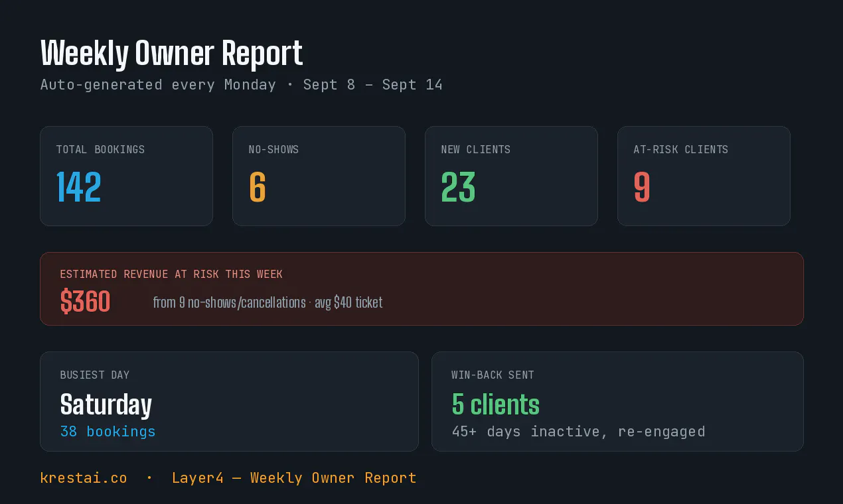This screenshot has height=504, width=843.
Task: Select the date range Sept 8 – Sept 14 subtitle
Action: click(x=373, y=85)
